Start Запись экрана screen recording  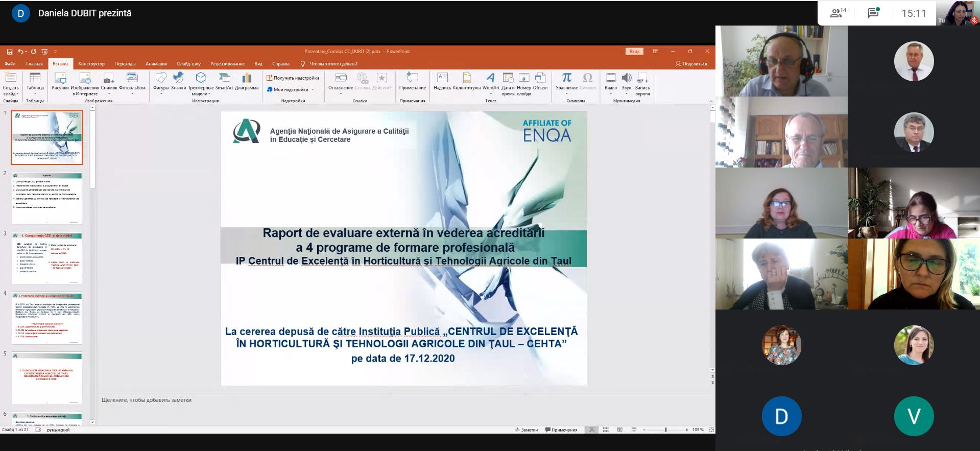[642, 84]
